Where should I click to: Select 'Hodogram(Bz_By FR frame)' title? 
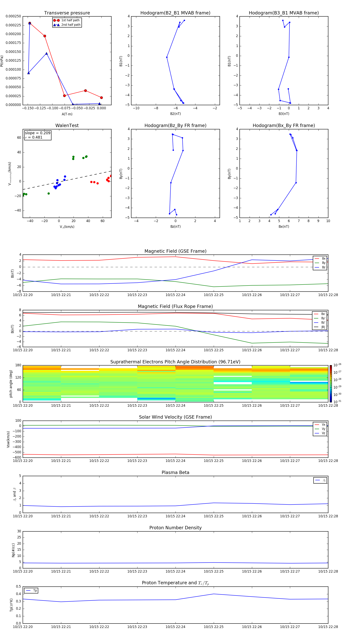point(175,125)
